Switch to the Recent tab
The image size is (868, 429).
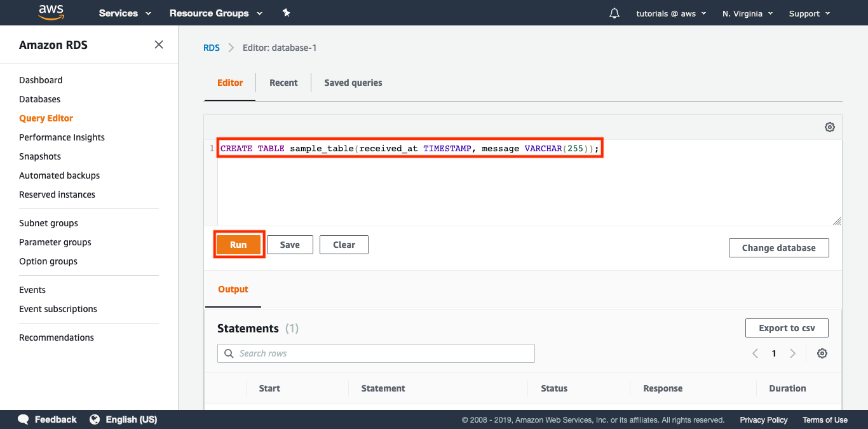[x=283, y=83]
